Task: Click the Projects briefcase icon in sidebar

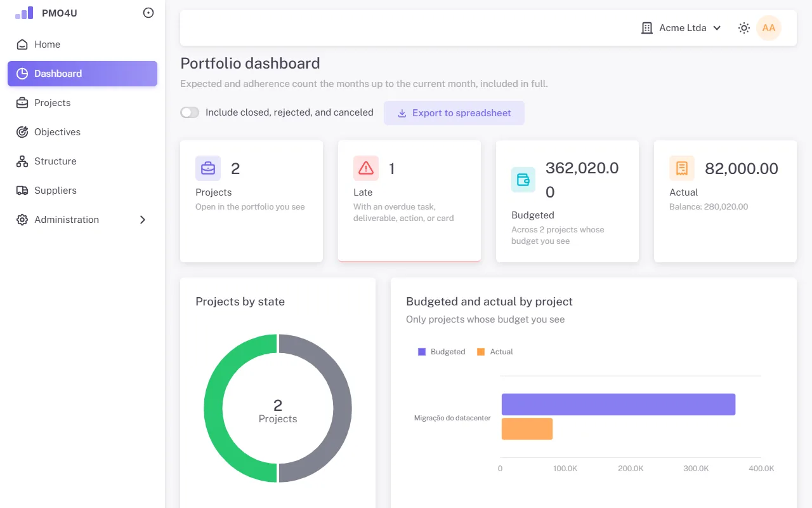Action: click(22, 103)
